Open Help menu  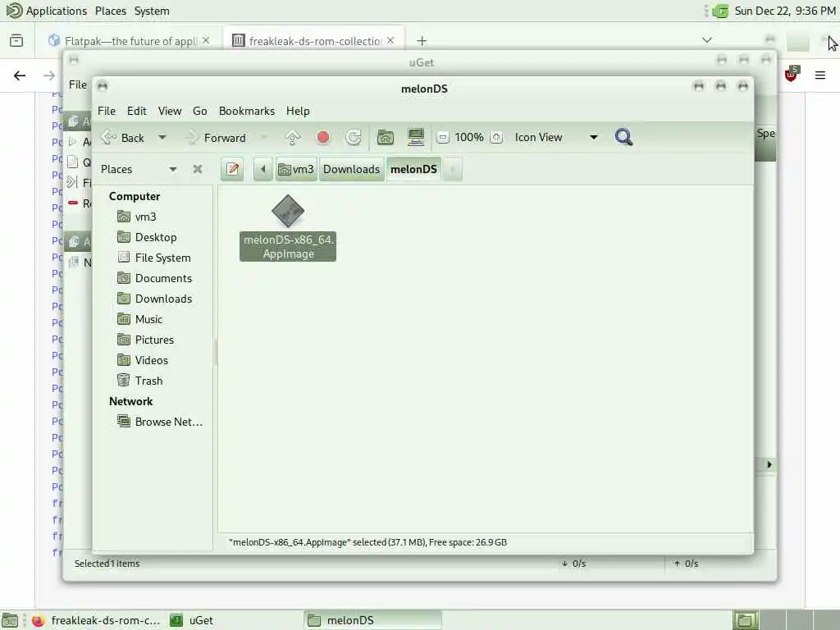[x=298, y=111]
